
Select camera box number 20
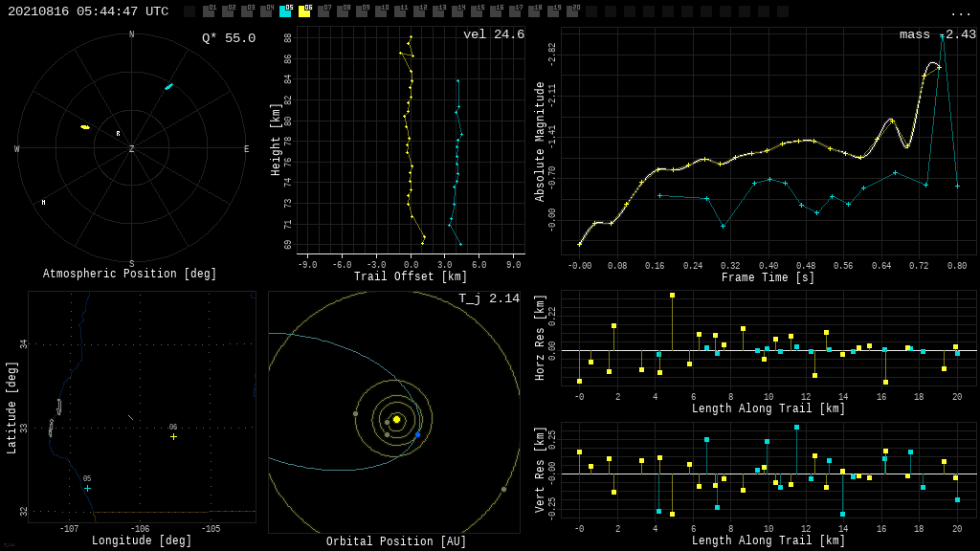572,11
